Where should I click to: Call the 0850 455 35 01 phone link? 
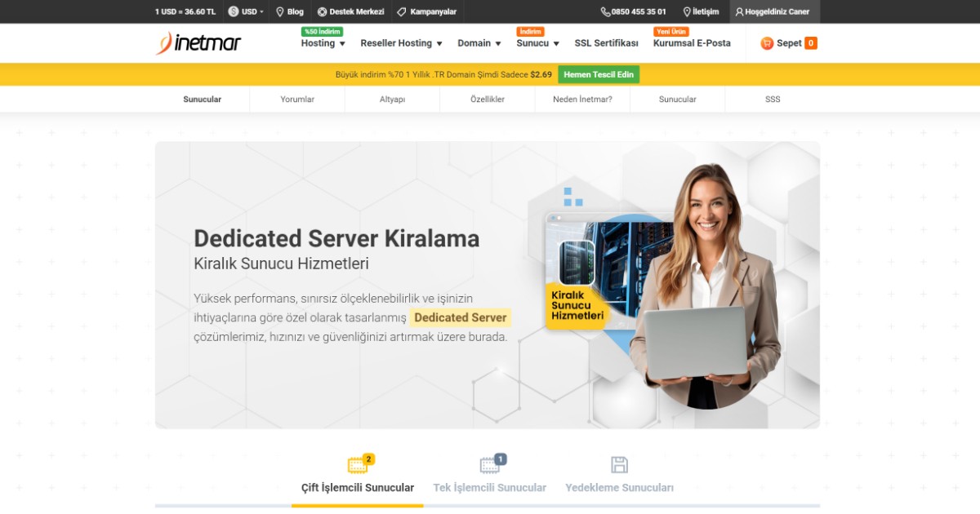[x=633, y=11]
